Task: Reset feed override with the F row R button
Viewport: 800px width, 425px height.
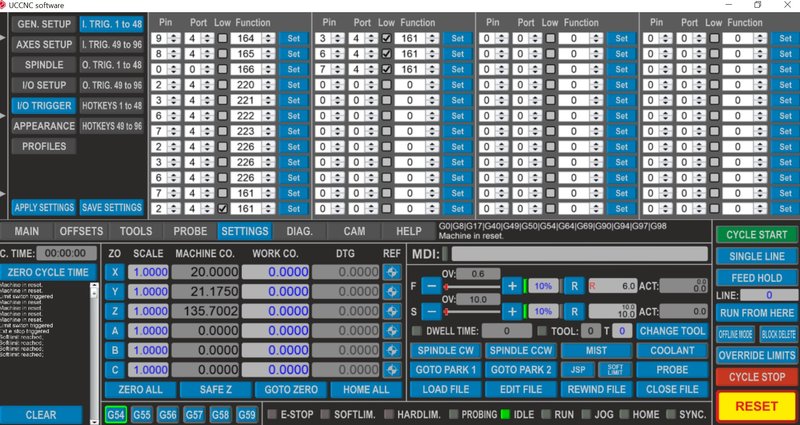Action: click(574, 286)
